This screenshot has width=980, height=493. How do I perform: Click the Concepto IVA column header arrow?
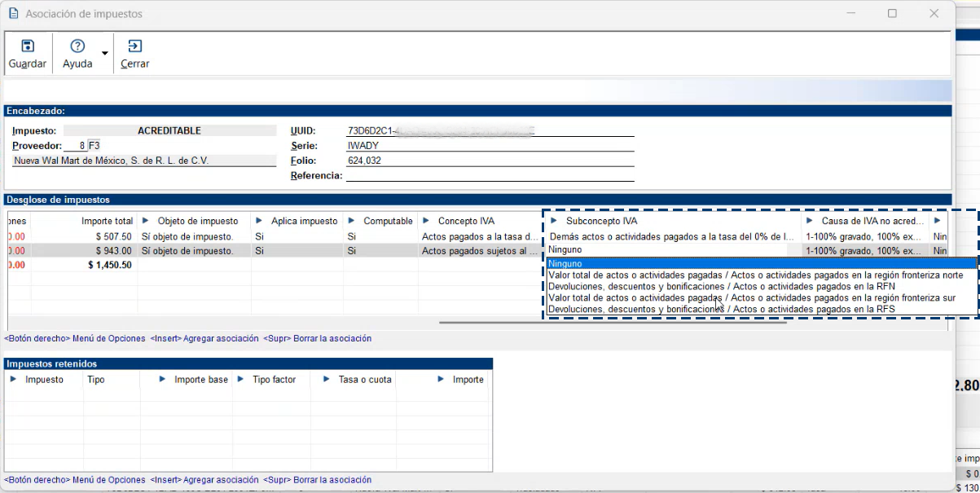426,221
